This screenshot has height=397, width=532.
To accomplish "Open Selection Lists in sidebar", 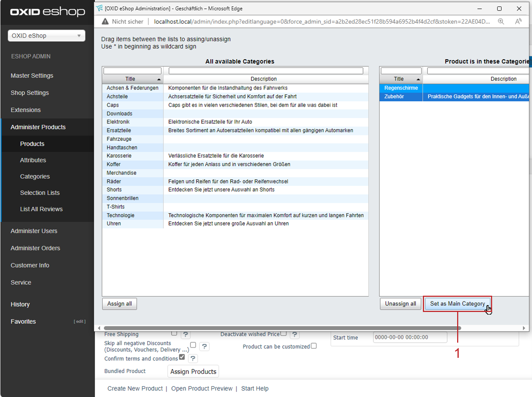I will tap(40, 193).
